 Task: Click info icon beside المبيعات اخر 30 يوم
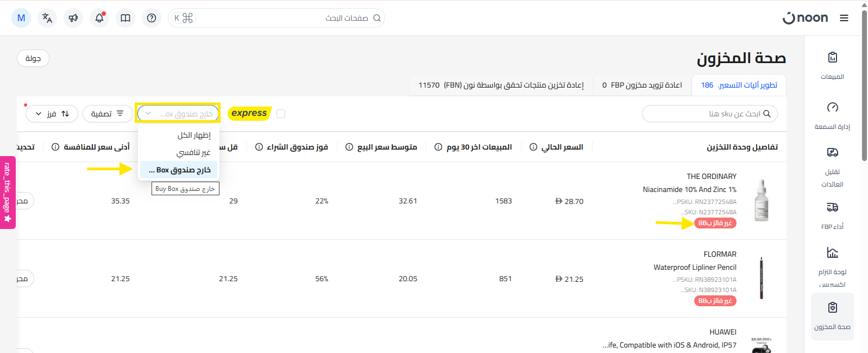pos(438,147)
